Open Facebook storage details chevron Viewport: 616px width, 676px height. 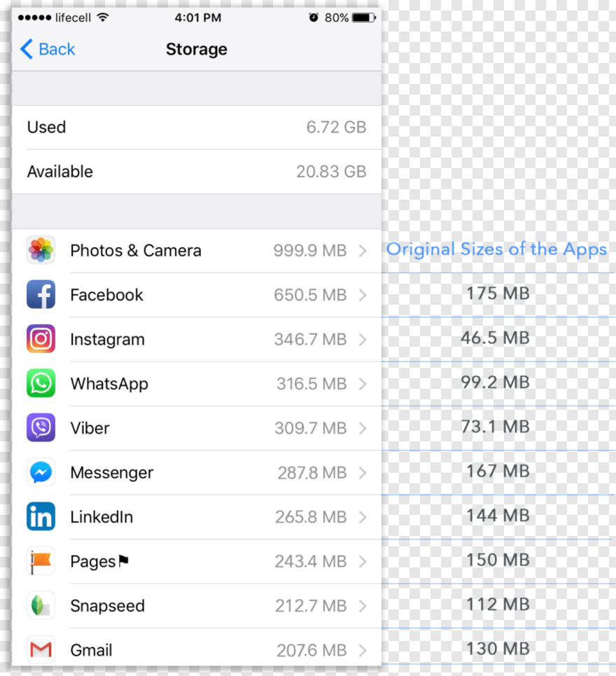[363, 296]
